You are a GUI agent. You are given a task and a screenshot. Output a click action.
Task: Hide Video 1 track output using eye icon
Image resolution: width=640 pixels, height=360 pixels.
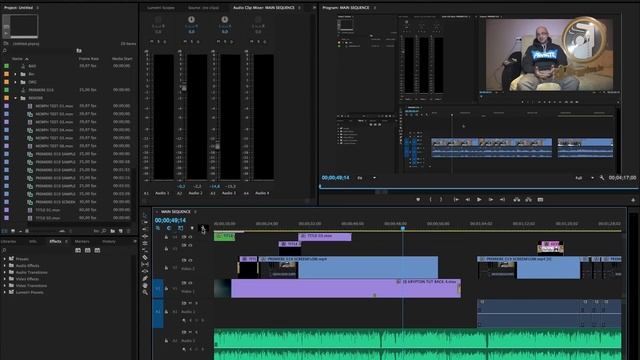click(190, 282)
